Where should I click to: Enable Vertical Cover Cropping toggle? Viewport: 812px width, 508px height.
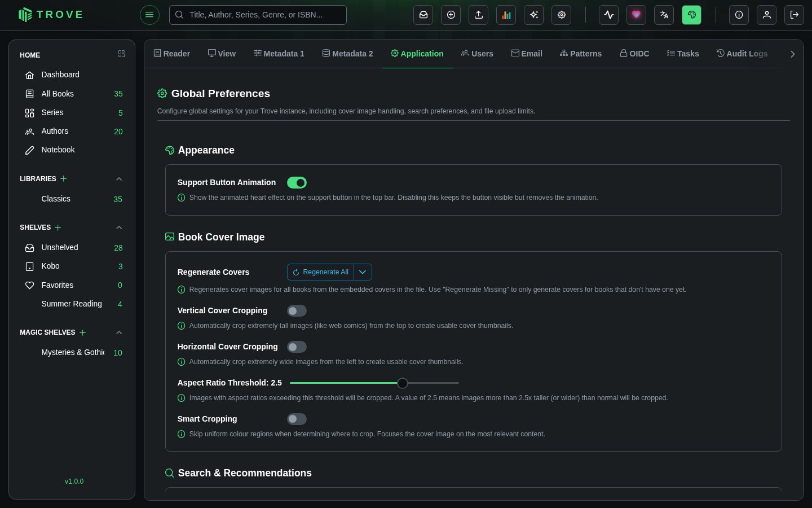point(297,311)
